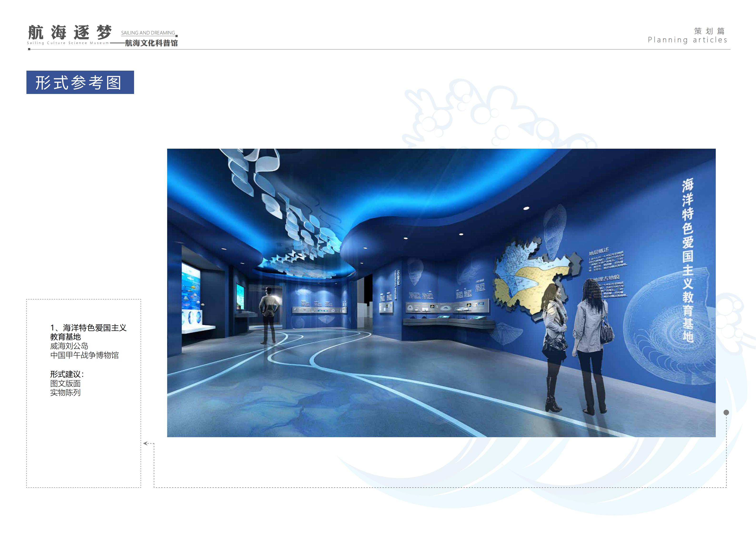The image size is (756, 534).
Task: Click the gray dot on dashed connector
Action: (x=726, y=413)
